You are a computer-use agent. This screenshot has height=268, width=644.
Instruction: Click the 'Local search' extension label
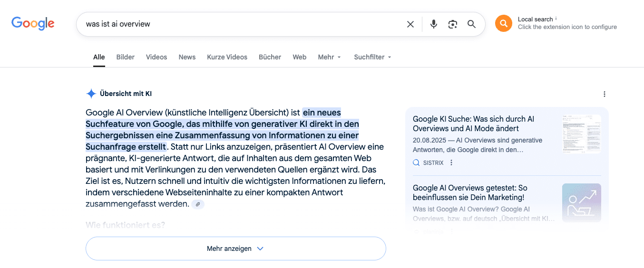[535, 19]
